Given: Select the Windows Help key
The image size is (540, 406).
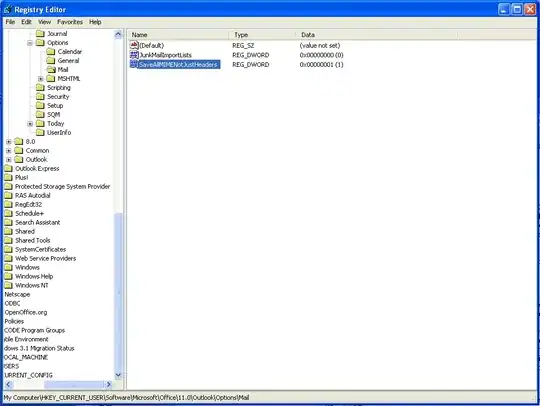Looking at the screenshot, I should pos(34,276).
